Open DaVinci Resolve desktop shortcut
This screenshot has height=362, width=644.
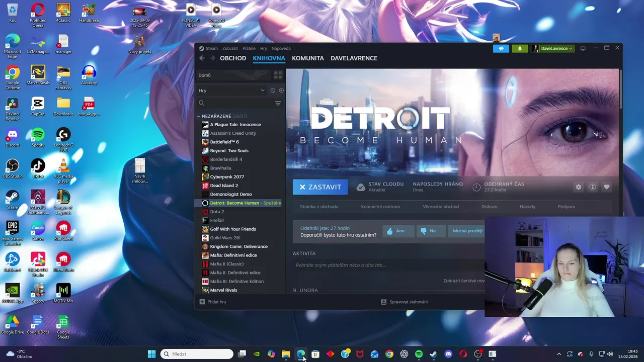coord(13,109)
